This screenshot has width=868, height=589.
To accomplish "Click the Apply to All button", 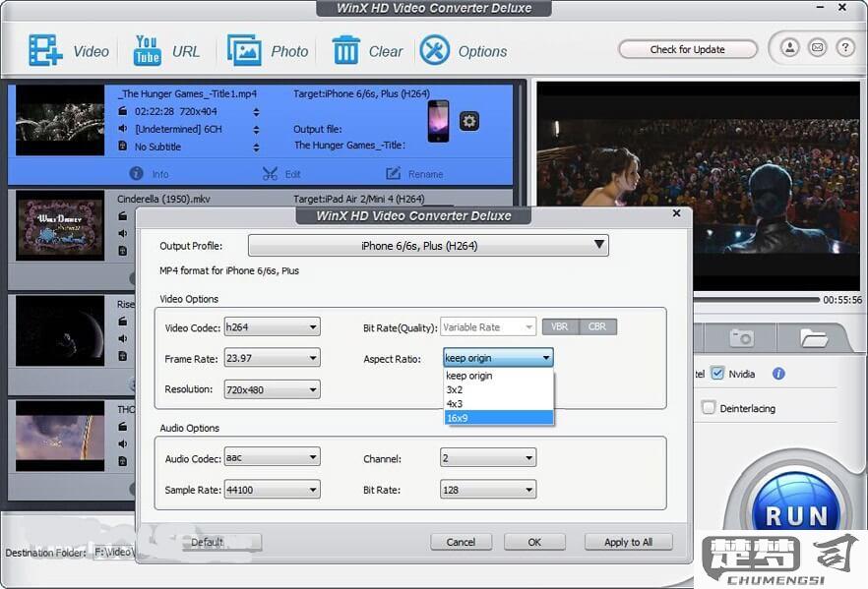I will point(628,542).
